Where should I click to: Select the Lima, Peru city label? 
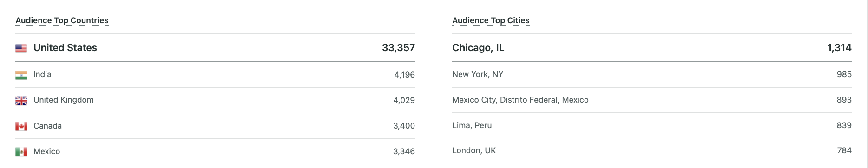[472, 125]
